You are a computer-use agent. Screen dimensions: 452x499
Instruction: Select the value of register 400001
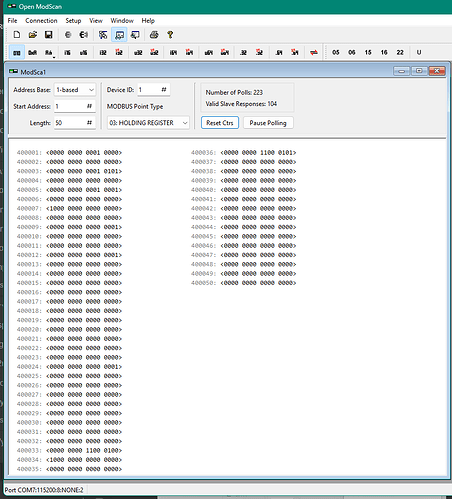coord(84,153)
